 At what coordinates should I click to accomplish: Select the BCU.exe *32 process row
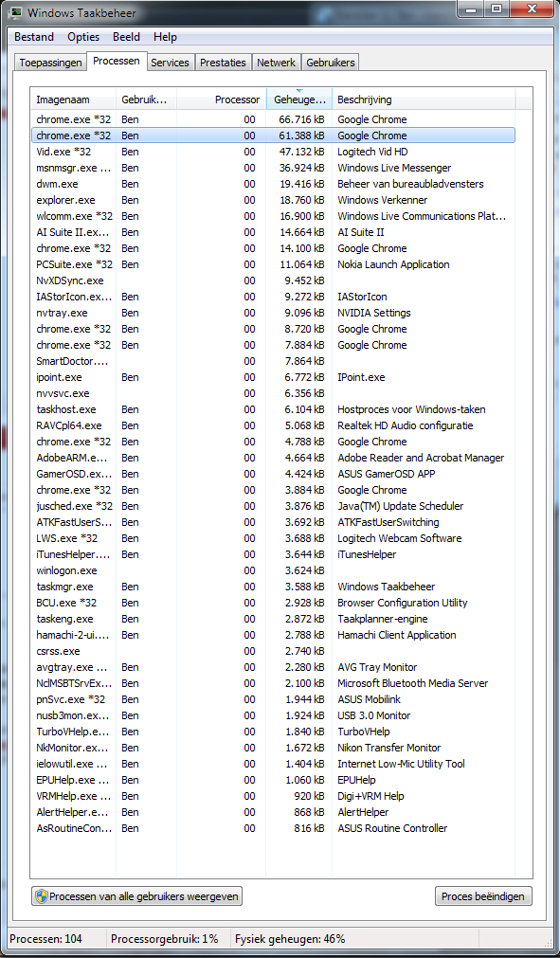tap(273, 603)
